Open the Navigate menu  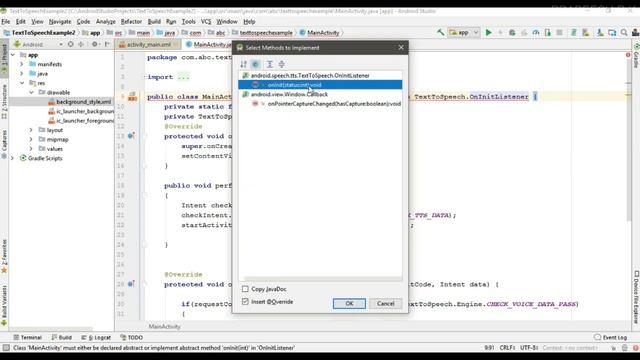60,22
